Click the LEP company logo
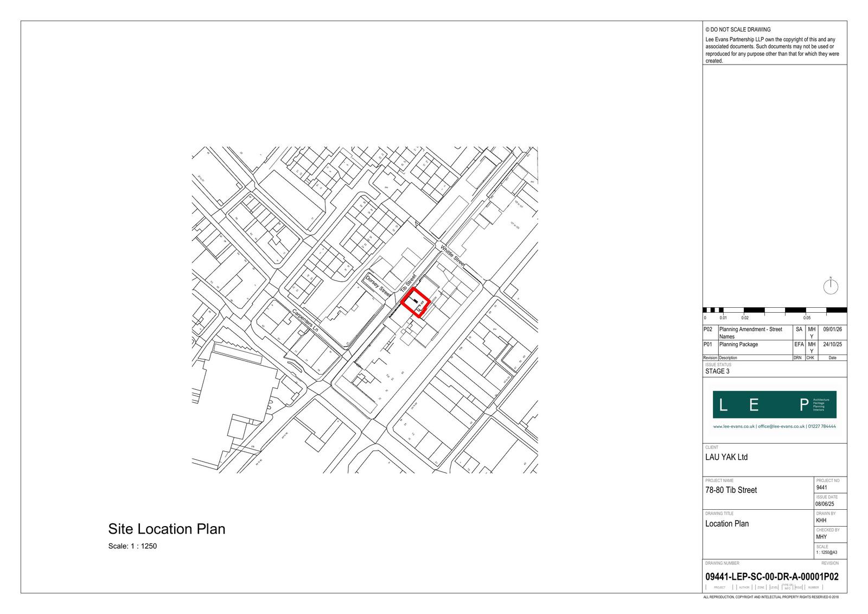The height and width of the screenshot is (614, 868). 774,404
